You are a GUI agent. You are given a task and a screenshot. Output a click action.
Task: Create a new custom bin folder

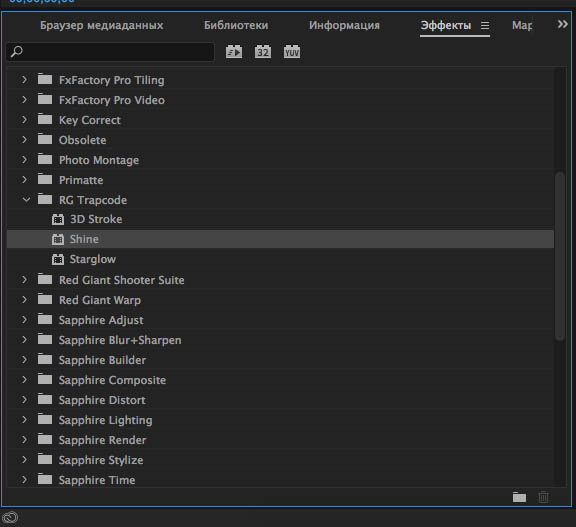[519, 497]
